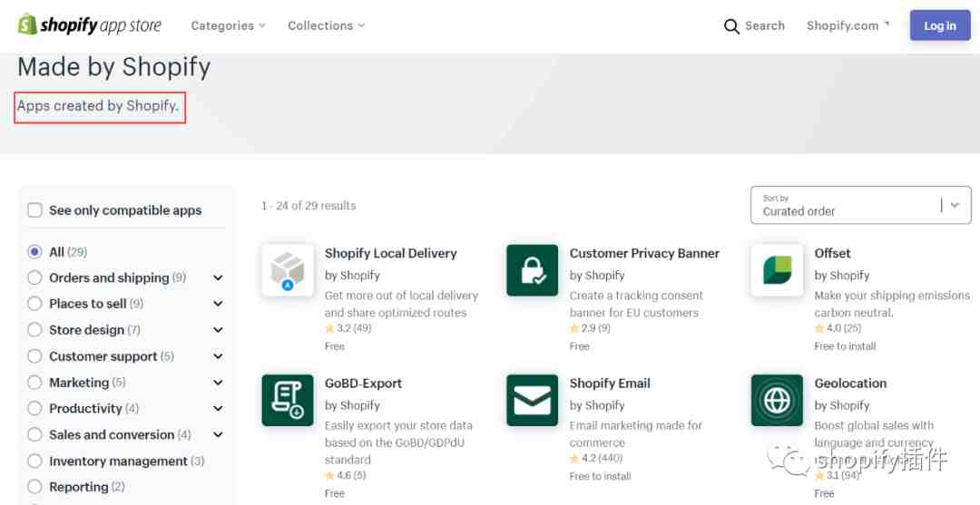Screen dimensions: 980x505
Task: Click 'Free to install' under Offset
Action: coord(845,346)
